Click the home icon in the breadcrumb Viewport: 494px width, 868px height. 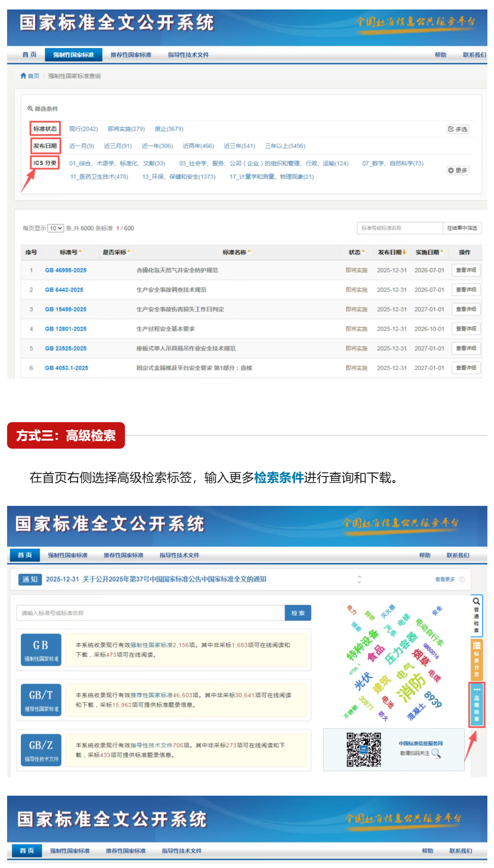click(x=23, y=76)
